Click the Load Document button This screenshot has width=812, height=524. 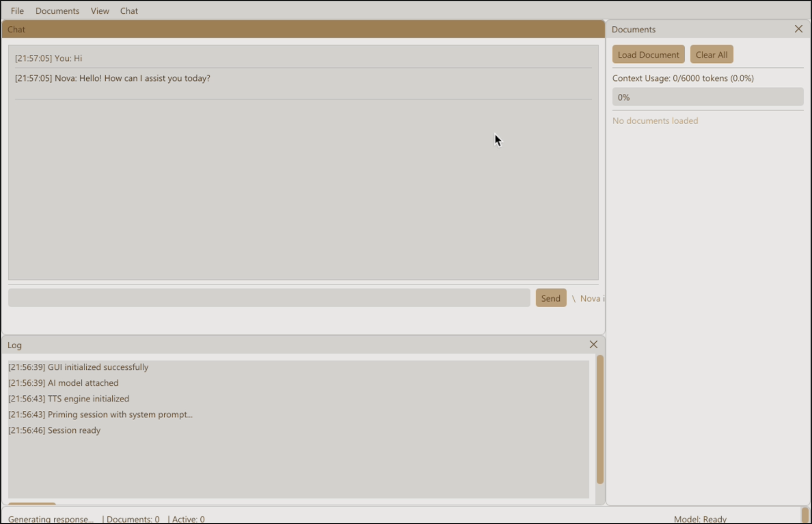(x=648, y=54)
